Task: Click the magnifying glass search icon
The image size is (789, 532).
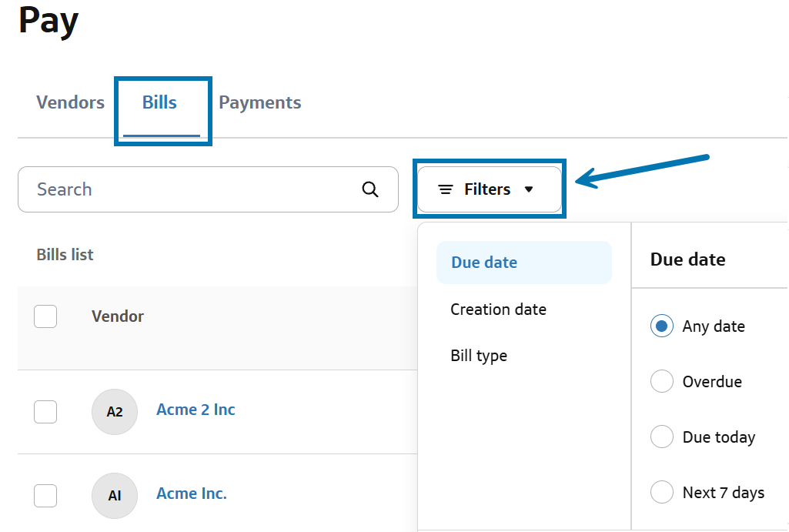Action: (x=370, y=189)
